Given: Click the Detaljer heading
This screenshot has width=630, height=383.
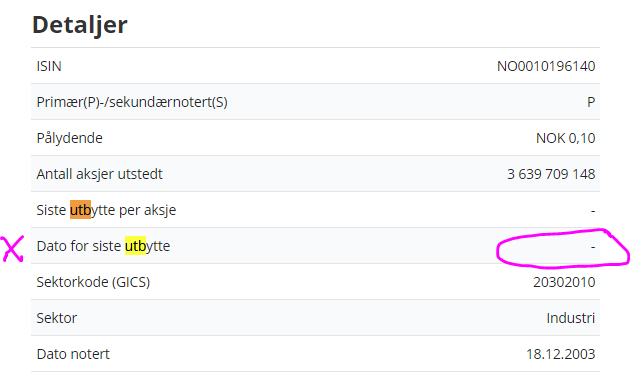Looking at the screenshot, I should [x=80, y=25].
